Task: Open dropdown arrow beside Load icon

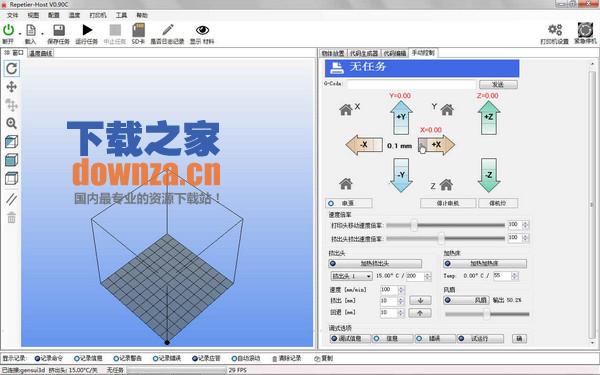Action: point(42,34)
